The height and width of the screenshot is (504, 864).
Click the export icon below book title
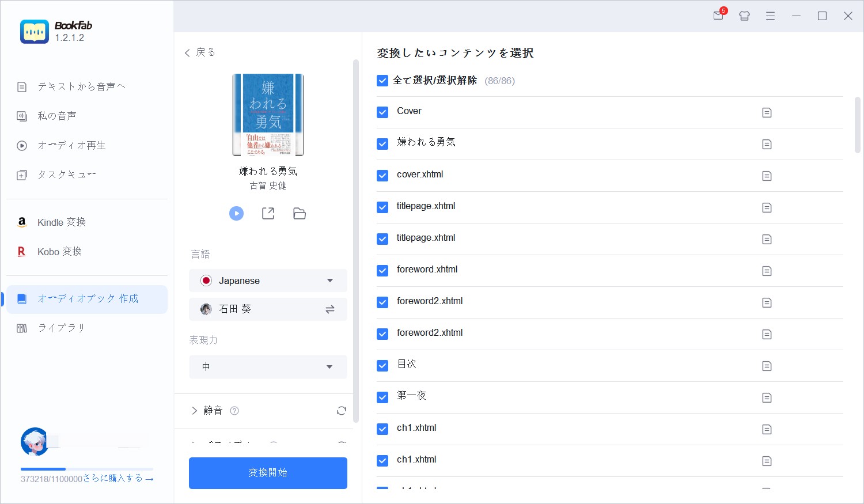point(268,214)
